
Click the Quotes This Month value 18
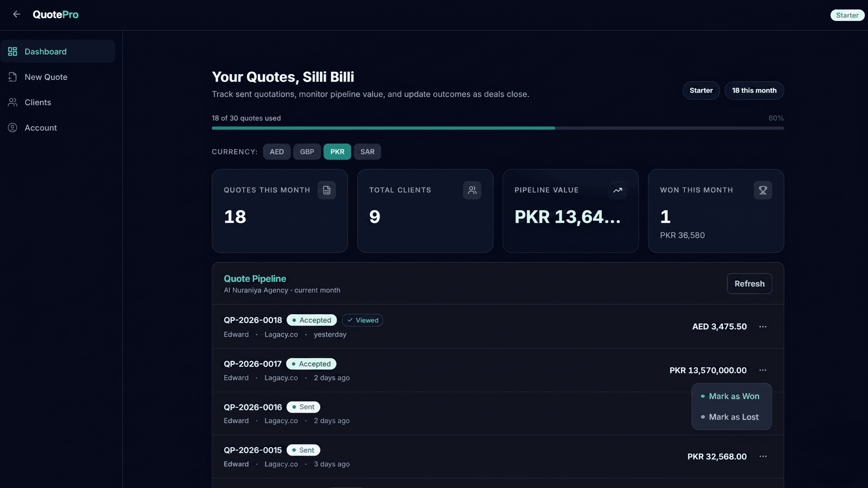235,217
